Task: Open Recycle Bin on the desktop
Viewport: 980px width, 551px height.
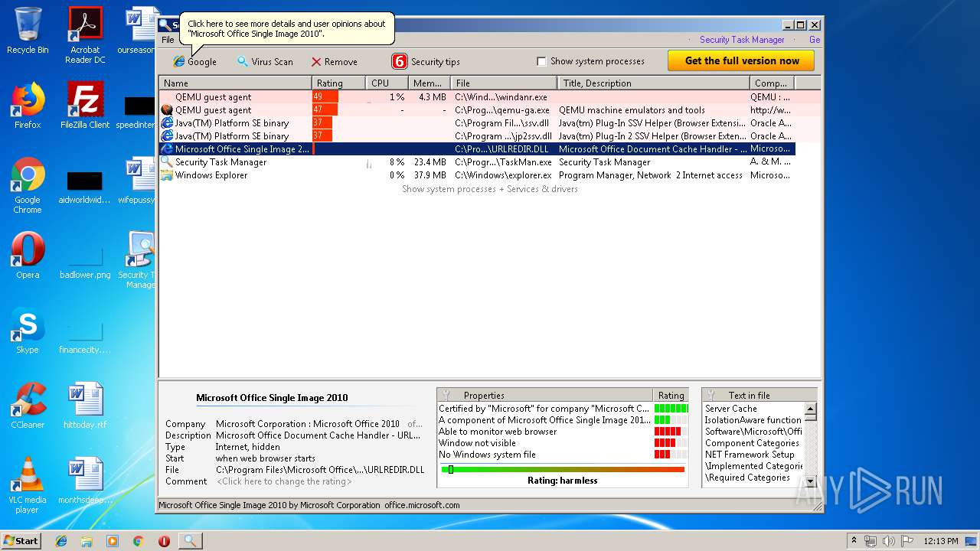Action: (28, 31)
